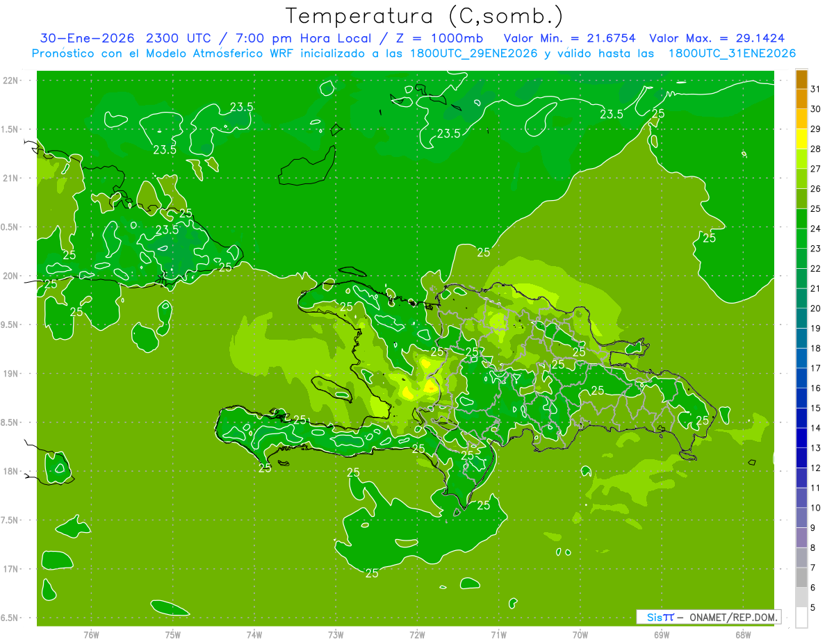The width and height of the screenshot is (834, 644).
Task: Click the color scale value "18"
Action: [815, 348]
